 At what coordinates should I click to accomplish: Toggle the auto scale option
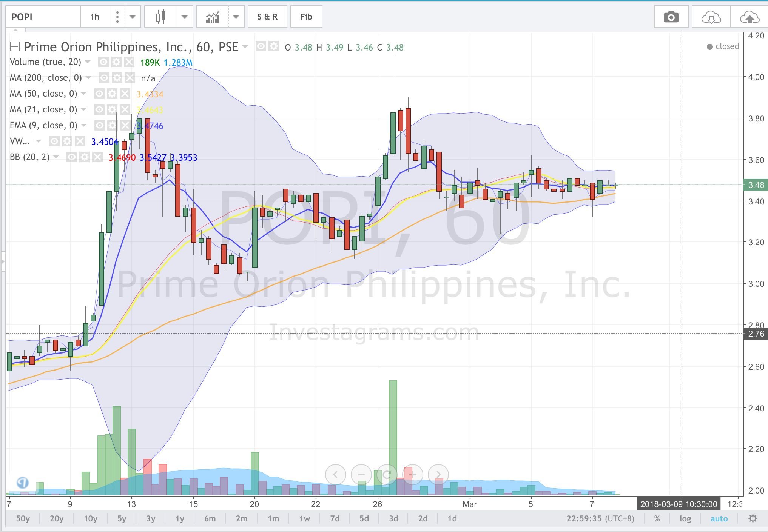(719, 519)
